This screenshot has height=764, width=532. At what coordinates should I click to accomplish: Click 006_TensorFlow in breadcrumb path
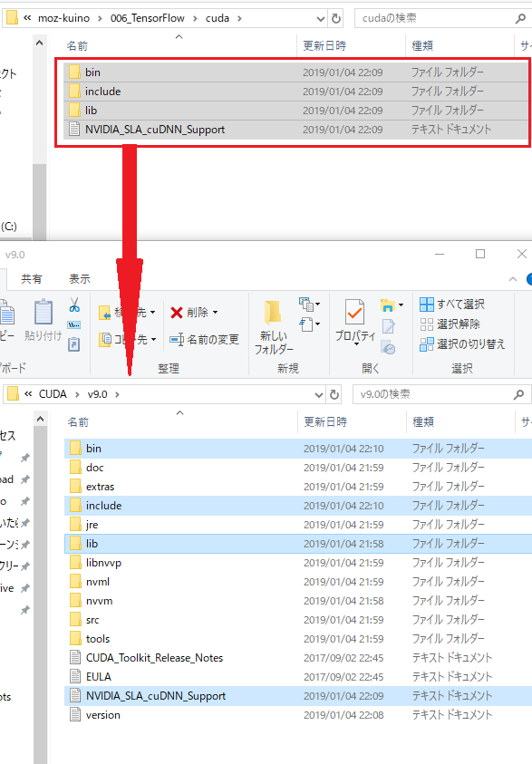[x=148, y=18]
